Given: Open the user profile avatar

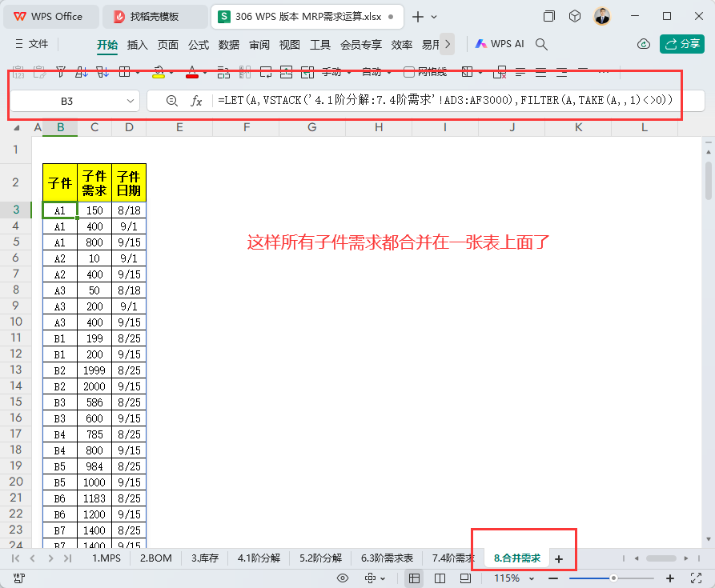Looking at the screenshot, I should [x=602, y=16].
